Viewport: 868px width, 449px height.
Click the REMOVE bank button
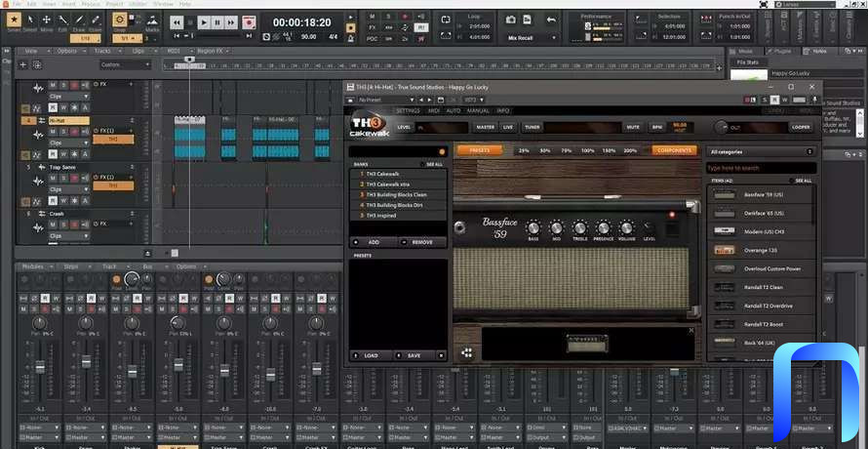(422, 242)
